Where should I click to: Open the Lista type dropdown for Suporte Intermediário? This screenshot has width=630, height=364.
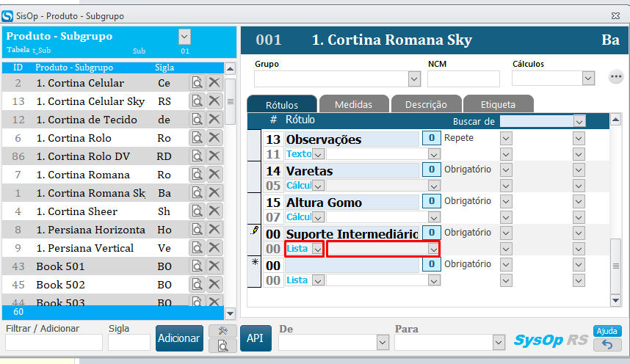pos(316,250)
